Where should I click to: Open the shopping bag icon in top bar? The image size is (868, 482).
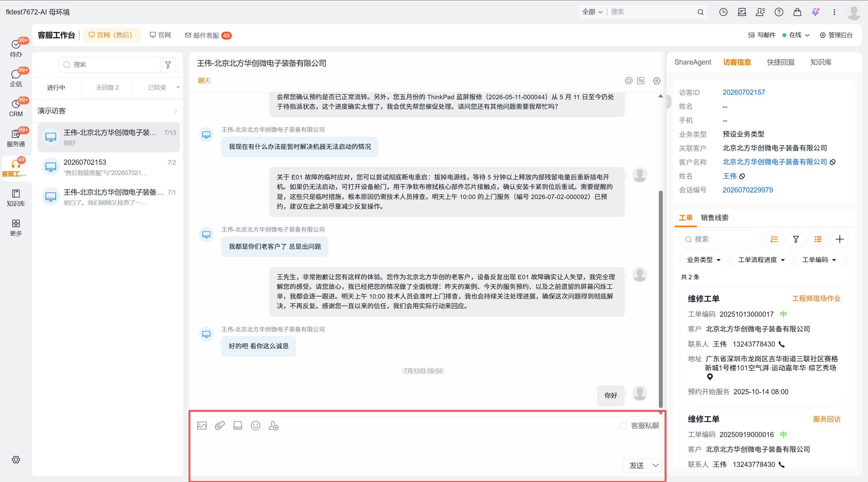(x=797, y=12)
